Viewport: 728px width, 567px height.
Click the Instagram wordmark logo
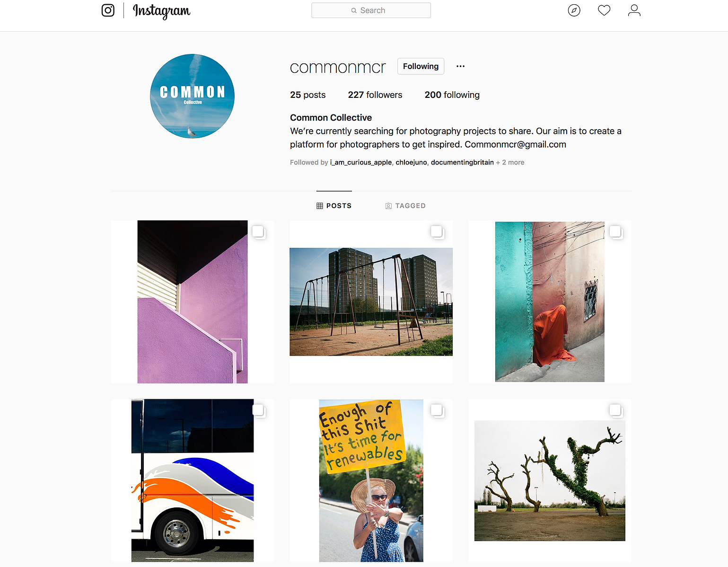(x=161, y=11)
